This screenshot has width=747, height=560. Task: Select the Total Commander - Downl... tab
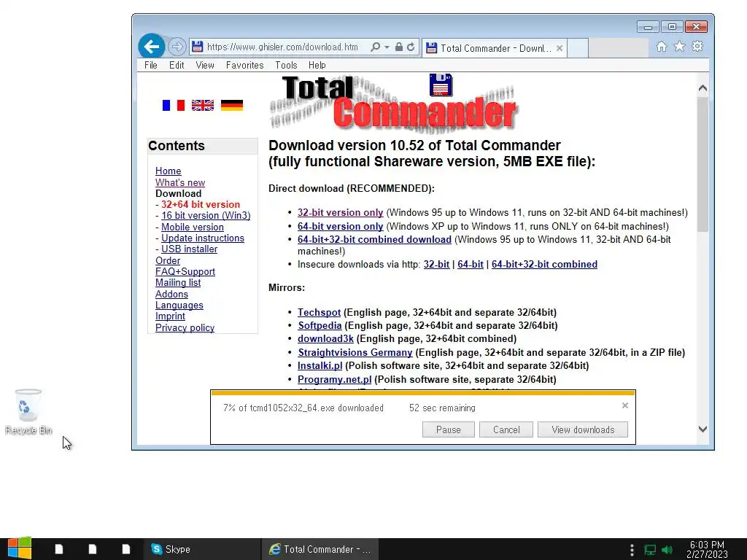(x=494, y=48)
